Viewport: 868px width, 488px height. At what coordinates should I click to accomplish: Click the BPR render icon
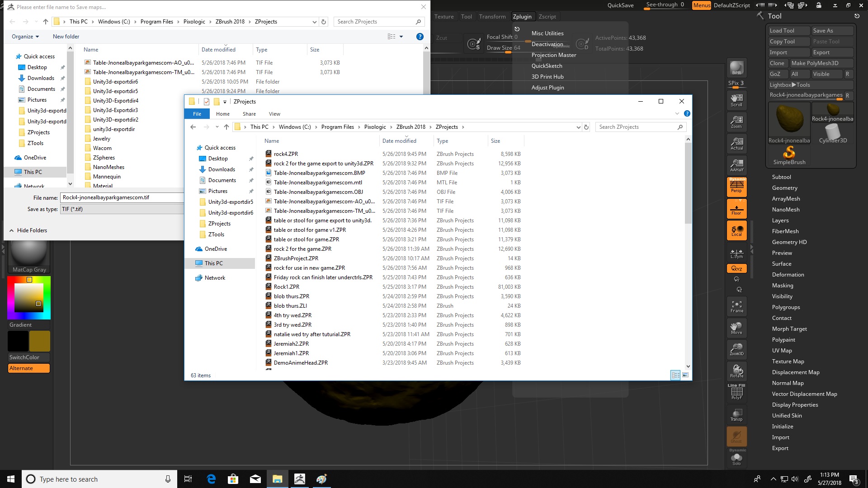tap(736, 68)
